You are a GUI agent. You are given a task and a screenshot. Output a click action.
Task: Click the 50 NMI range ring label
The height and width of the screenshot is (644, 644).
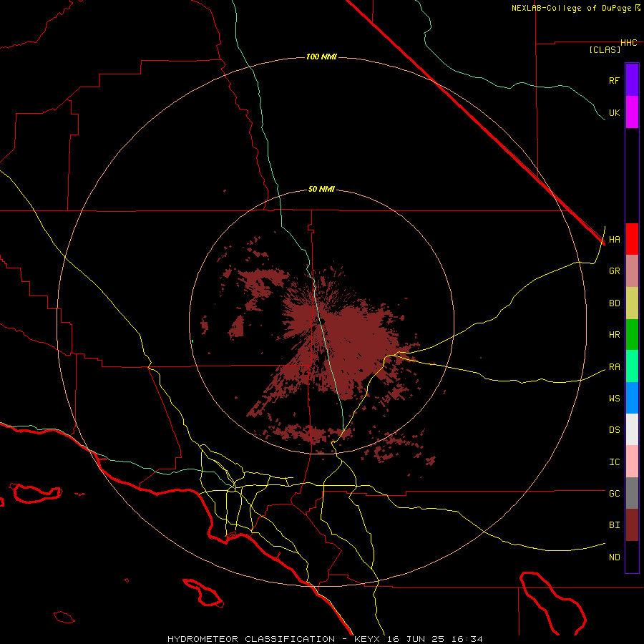point(321,189)
